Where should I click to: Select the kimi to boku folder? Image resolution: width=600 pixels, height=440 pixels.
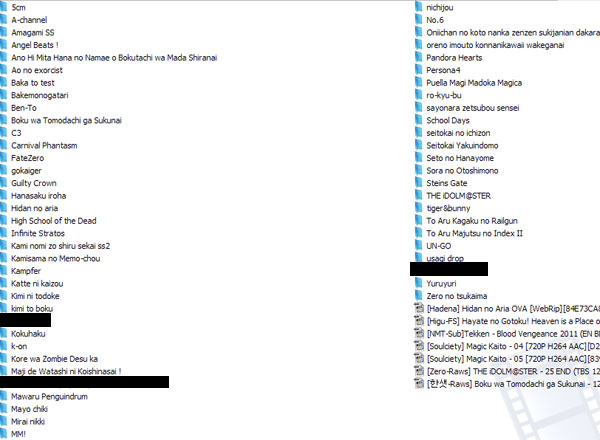tap(32, 308)
